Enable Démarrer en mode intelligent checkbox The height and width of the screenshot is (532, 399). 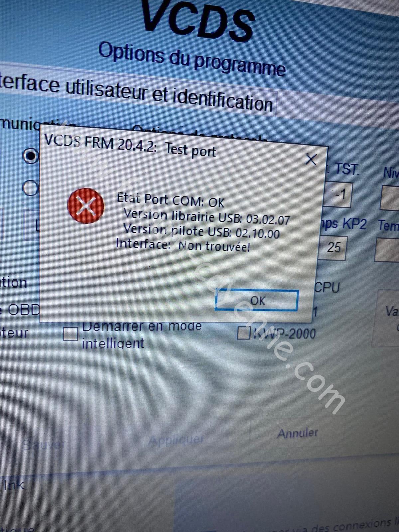coord(70,334)
